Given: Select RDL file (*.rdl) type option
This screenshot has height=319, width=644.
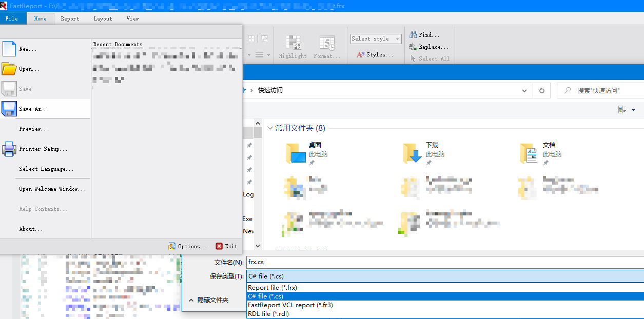Looking at the screenshot, I should pos(268,314).
